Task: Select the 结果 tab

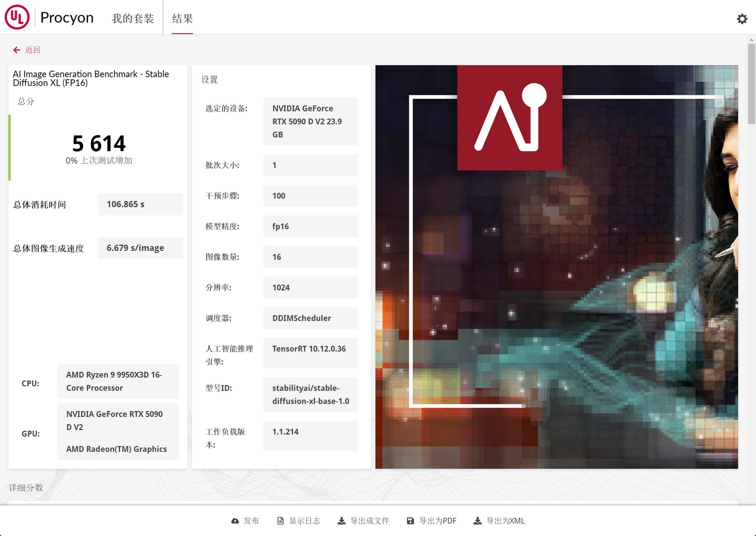Action: (x=182, y=18)
